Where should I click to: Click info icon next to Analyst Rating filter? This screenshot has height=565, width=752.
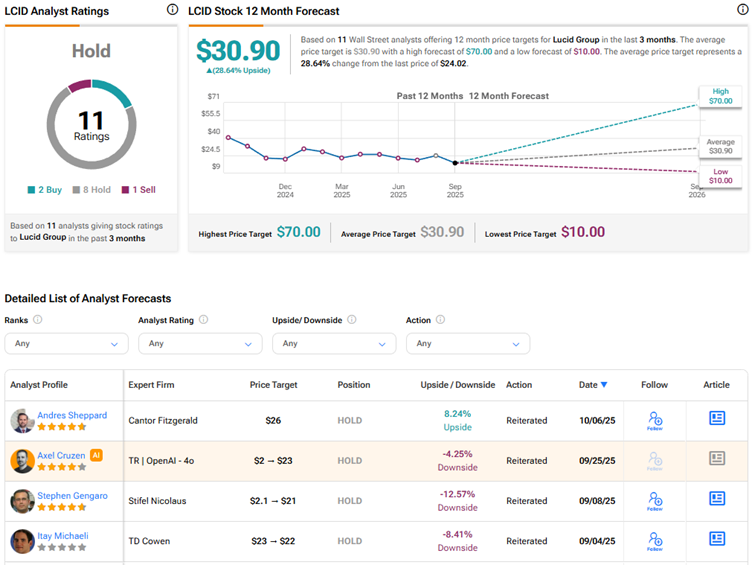[203, 320]
